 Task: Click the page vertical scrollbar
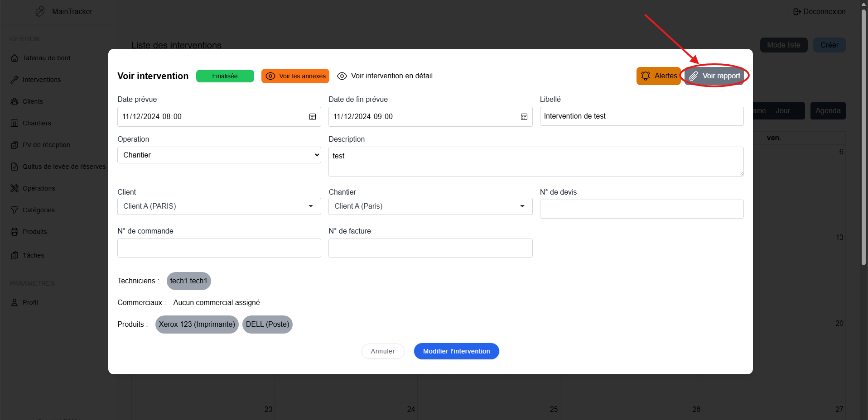tap(863, 136)
